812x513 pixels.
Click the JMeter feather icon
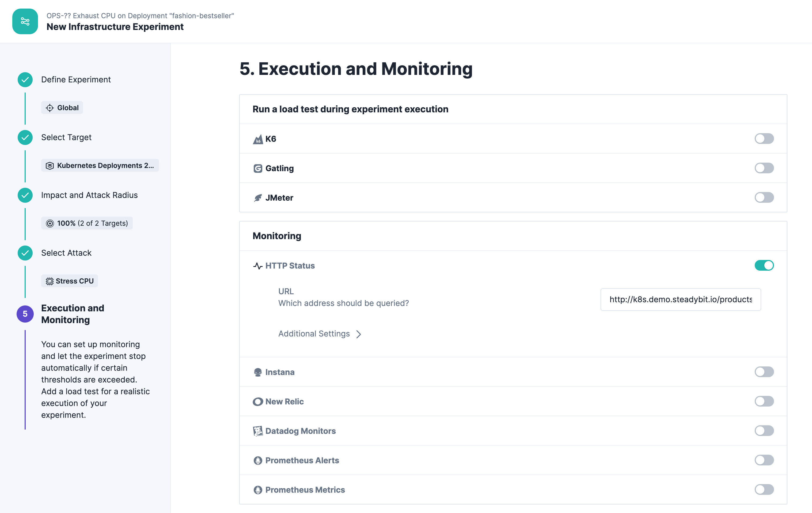coord(258,198)
